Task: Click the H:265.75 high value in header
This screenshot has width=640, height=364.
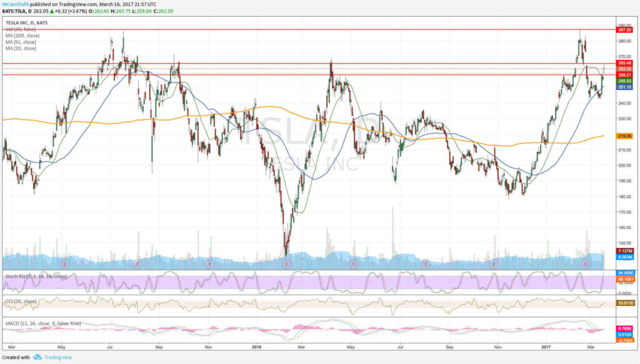Action: pyautogui.click(x=121, y=11)
